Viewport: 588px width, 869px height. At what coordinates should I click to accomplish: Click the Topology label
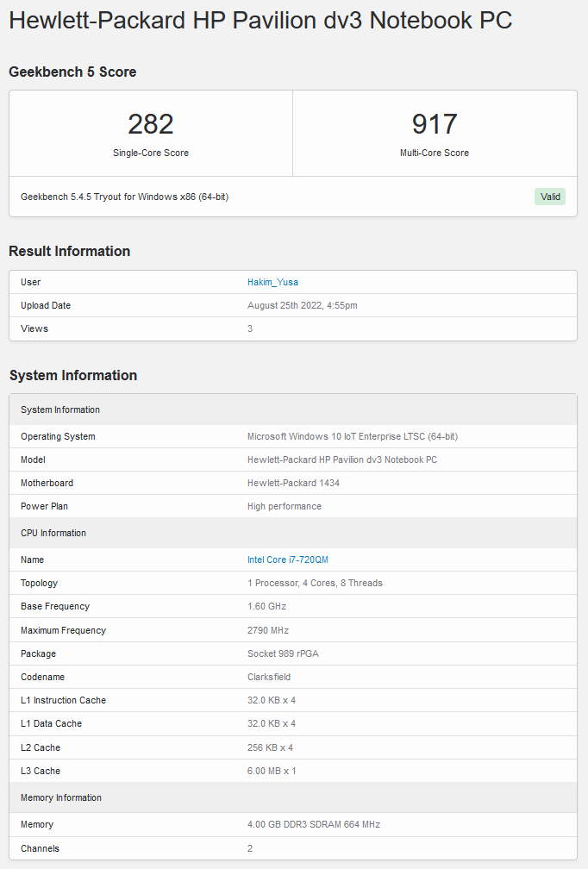[x=39, y=583]
